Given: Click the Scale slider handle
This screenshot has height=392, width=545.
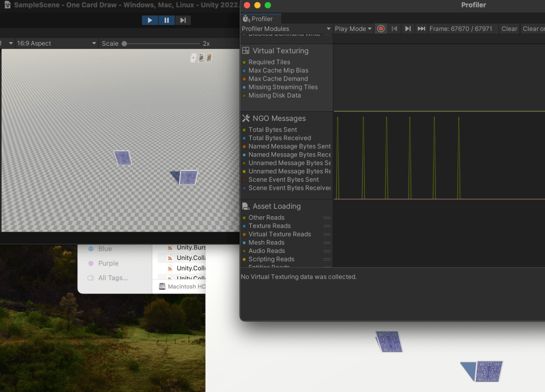Looking at the screenshot, I should click(125, 44).
